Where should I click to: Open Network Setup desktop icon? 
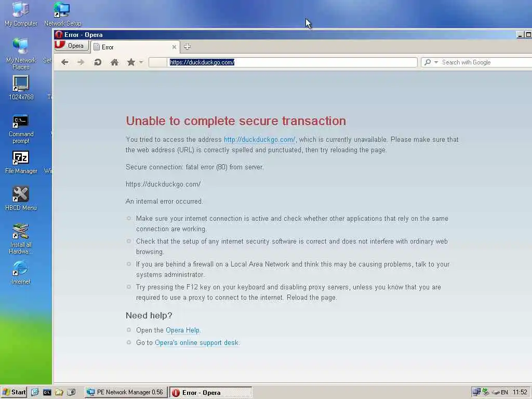click(63, 14)
